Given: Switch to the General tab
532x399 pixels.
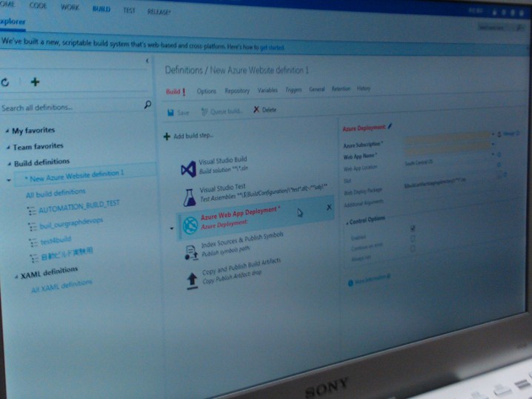Looking at the screenshot, I should 316,89.
